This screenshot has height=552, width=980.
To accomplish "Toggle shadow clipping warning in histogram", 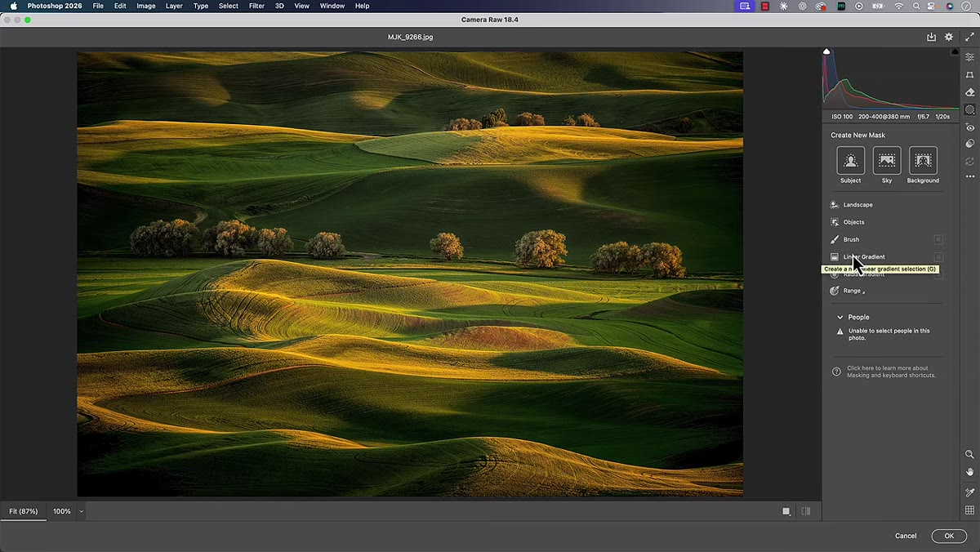I will pyautogui.click(x=826, y=51).
